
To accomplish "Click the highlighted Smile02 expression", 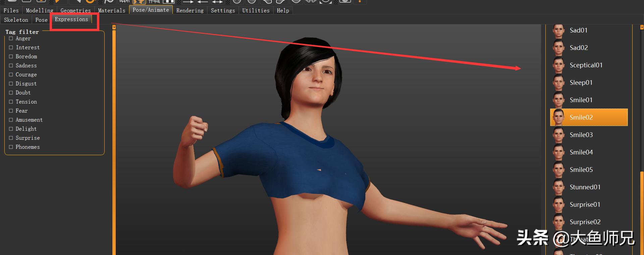I will tap(589, 117).
